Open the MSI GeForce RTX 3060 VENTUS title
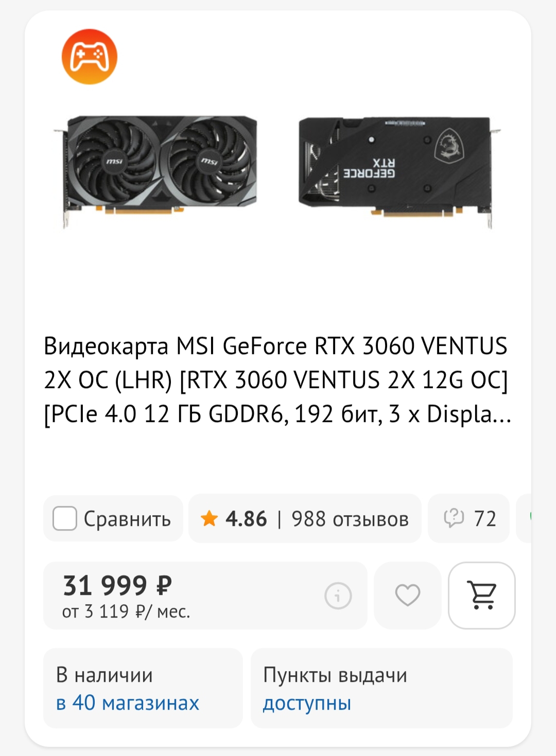This screenshot has width=556, height=756. click(x=278, y=380)
